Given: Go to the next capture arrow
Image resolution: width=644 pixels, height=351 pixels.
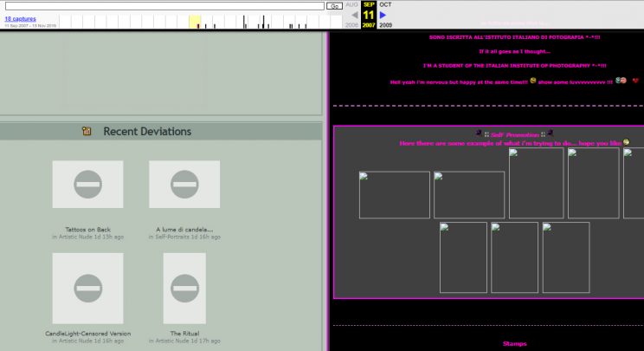Looking at the screenshot, I should (383, 15).
